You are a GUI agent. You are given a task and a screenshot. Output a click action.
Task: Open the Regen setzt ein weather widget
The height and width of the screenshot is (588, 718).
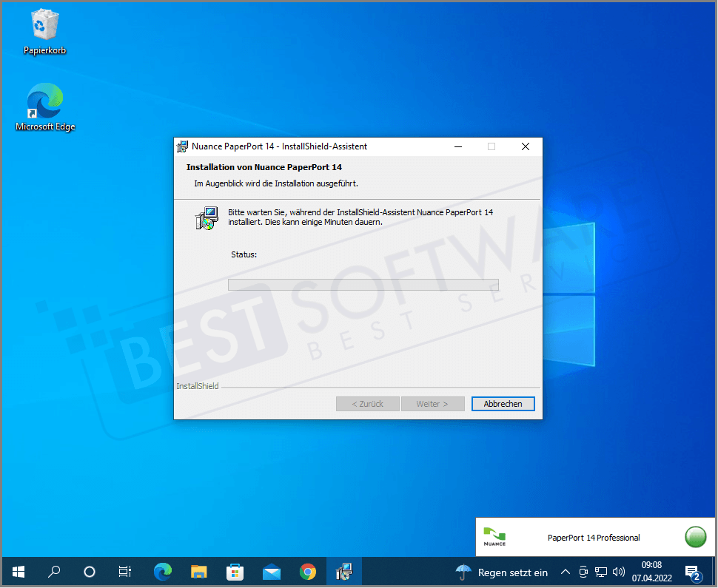tap(501, 572)
